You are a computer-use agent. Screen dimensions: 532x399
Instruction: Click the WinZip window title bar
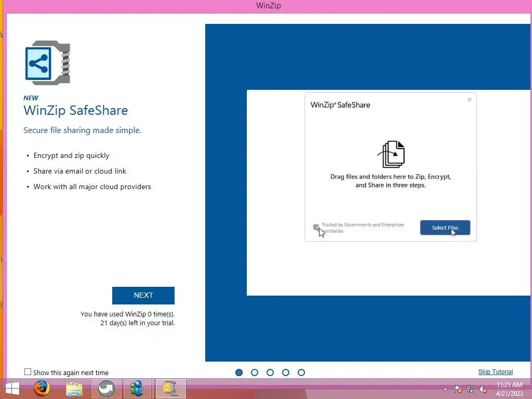coord(269,6)
